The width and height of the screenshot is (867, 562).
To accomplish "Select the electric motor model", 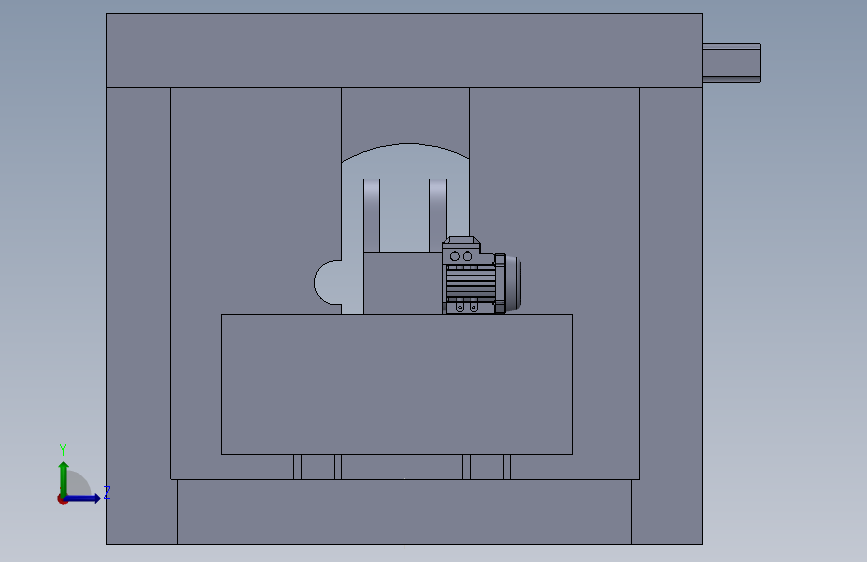I will (x=481, y=275).
